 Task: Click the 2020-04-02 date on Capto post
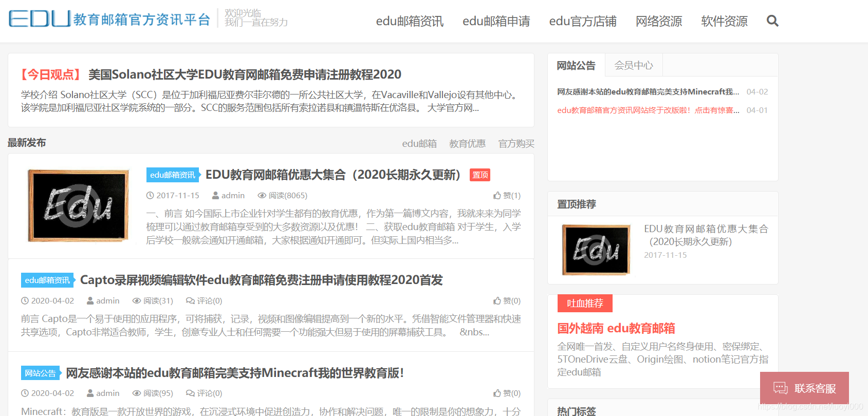pyautogui.click(x=47, y=301)
